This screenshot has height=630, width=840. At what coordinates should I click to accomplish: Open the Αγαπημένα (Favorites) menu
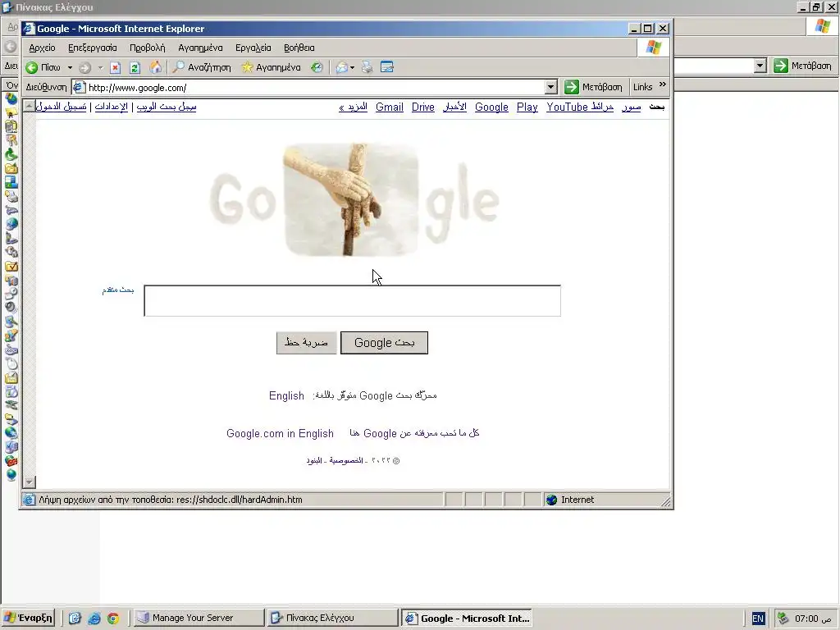[x=200, y=48]
